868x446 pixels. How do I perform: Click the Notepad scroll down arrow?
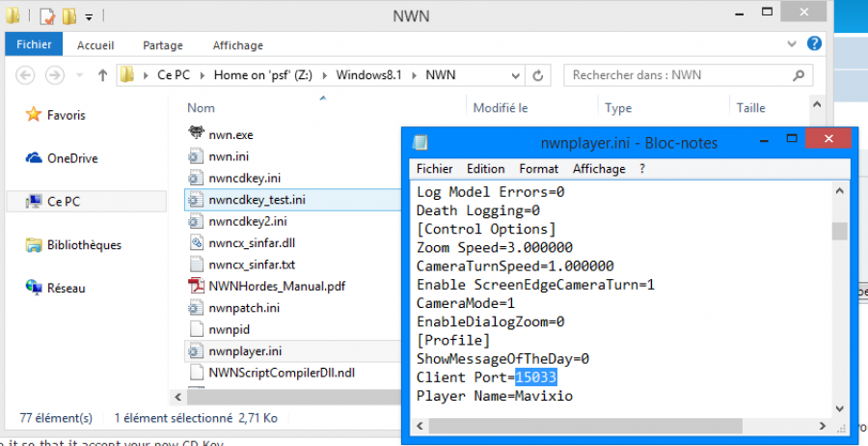(839, 409)
